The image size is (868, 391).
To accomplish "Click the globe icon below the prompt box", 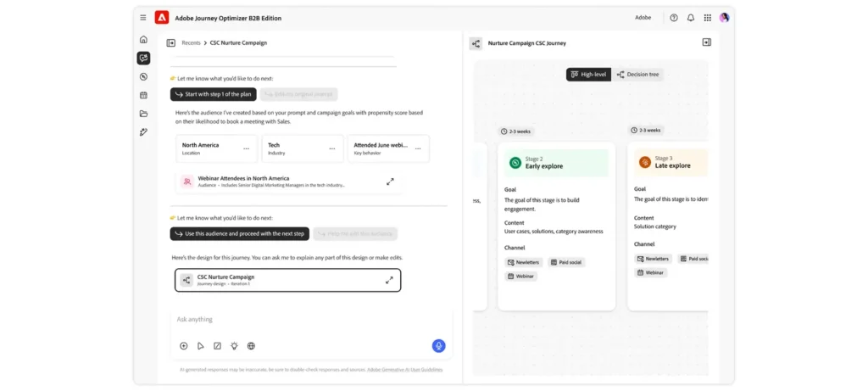I will [251, 346].
